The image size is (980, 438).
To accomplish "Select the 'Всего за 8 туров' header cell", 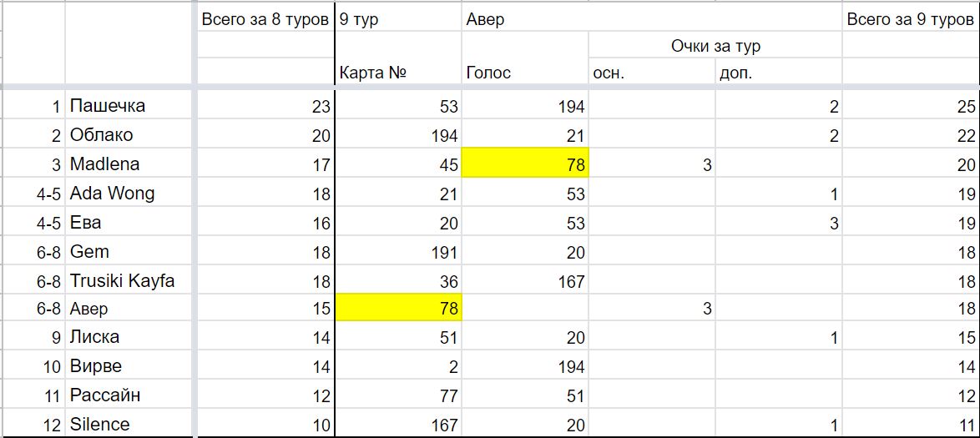I will [265, 19].
